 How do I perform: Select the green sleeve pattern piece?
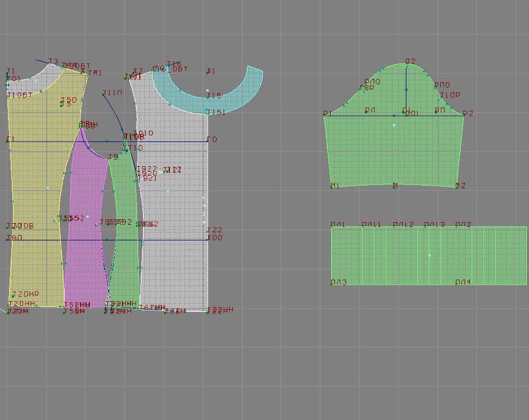(394, 151)
